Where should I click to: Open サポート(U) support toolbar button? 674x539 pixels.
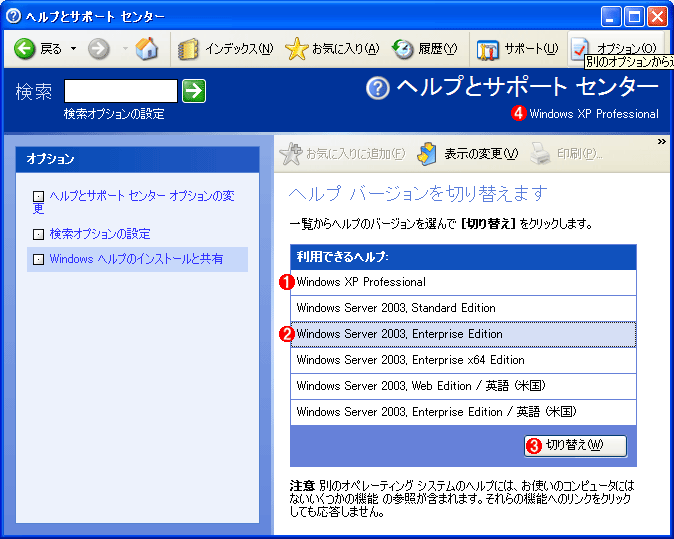(x=517, y=49)
